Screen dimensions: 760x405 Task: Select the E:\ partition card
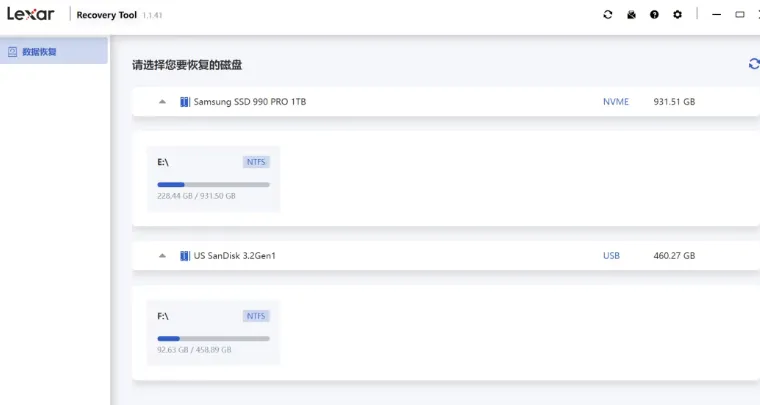click(x=213, y=178)
